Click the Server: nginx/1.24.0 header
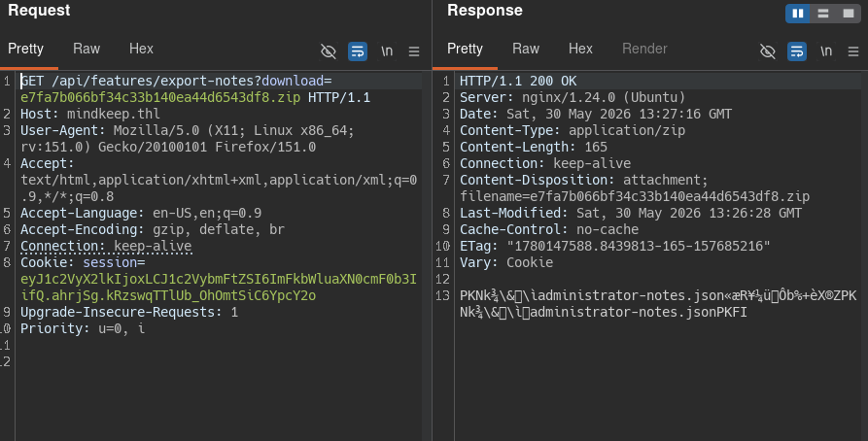This screenshot has height=441, width=868. click(573, 97)
